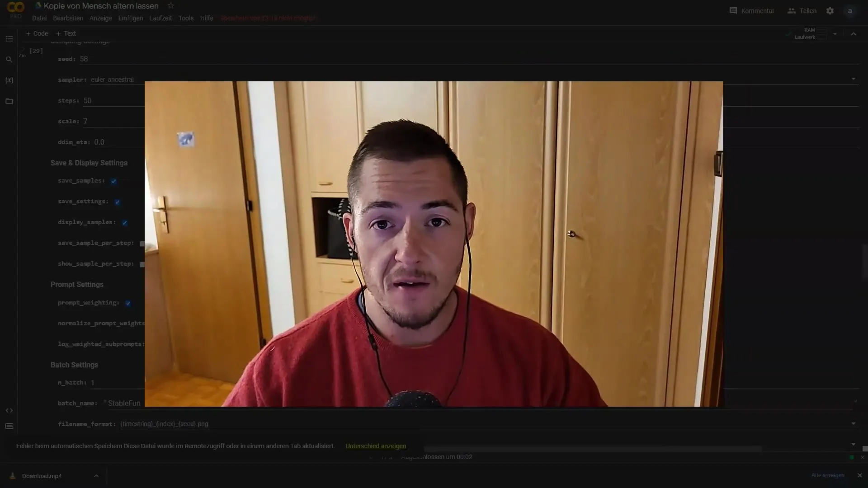Viewport: 868px width, 488px height.
Task: Open the Laufzeit menu
Action: (x=160, y=18)
